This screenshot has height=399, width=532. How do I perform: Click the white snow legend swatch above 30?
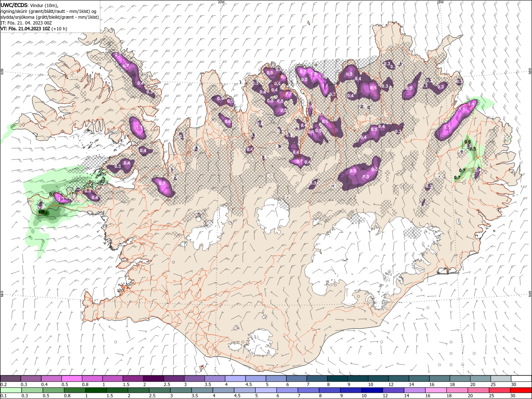point(521,379)
